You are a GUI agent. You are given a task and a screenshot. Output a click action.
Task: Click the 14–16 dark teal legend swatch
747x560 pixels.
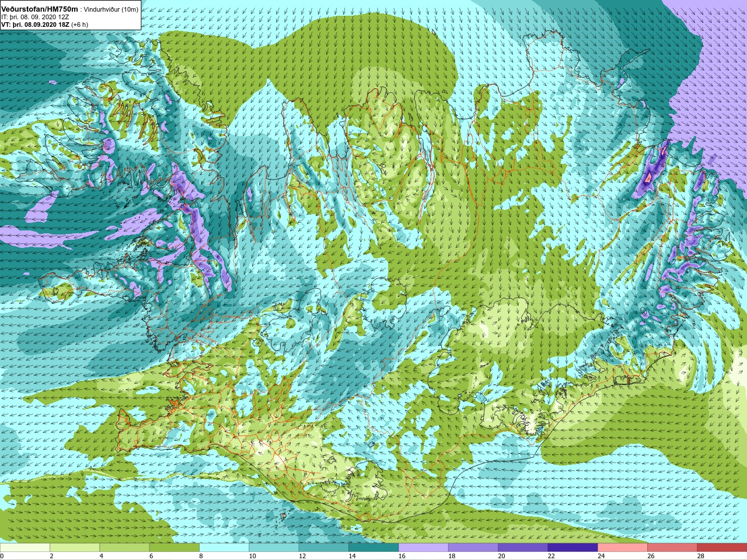click(x=373, y=547)
